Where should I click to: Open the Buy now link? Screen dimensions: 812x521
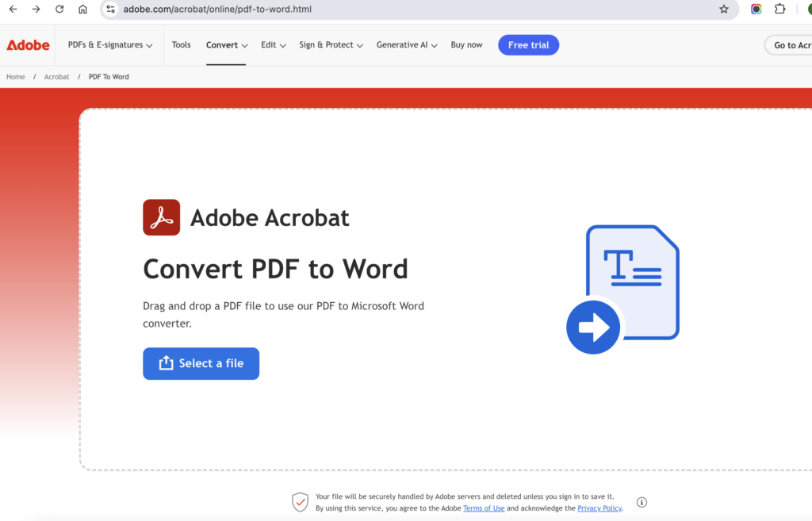(466, 45)
